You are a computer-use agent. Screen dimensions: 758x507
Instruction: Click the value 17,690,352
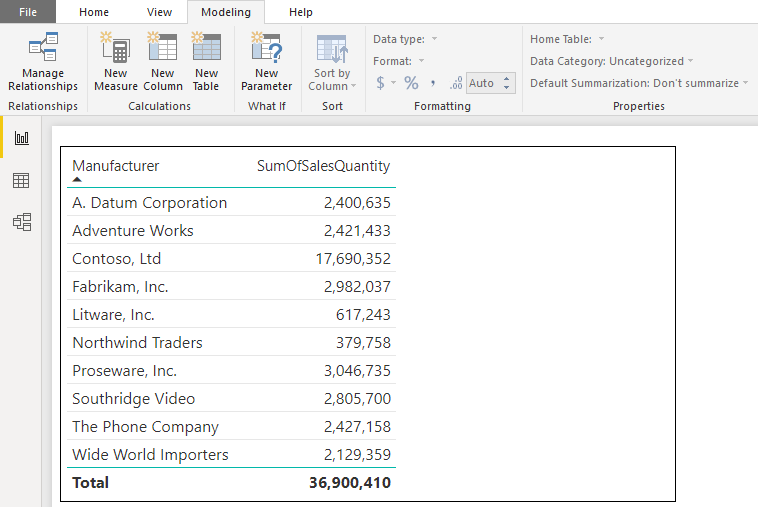(353, 259)
